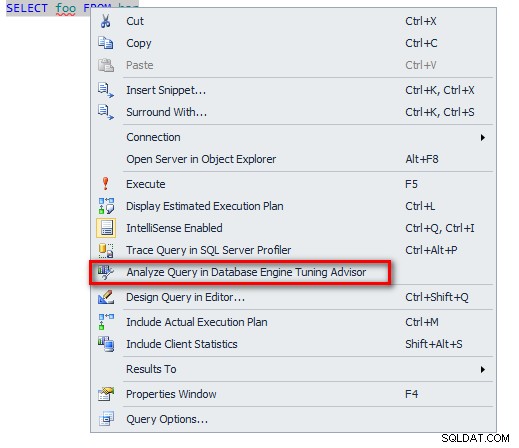Click the Design Query in Editor icon
The image size is (519, 448).
pyautogui.click(x=106, y=297)
